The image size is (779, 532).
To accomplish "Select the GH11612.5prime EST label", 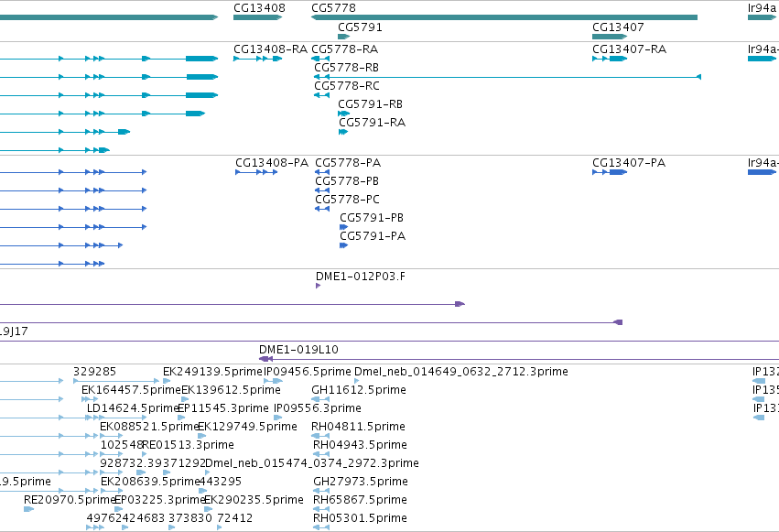I will tap(359, 390).
